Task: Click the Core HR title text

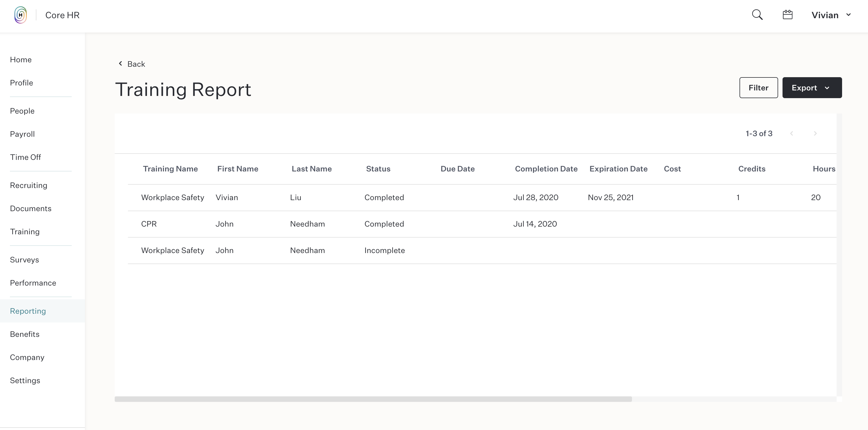Action: pyautogui.click(x=62, y=15)
